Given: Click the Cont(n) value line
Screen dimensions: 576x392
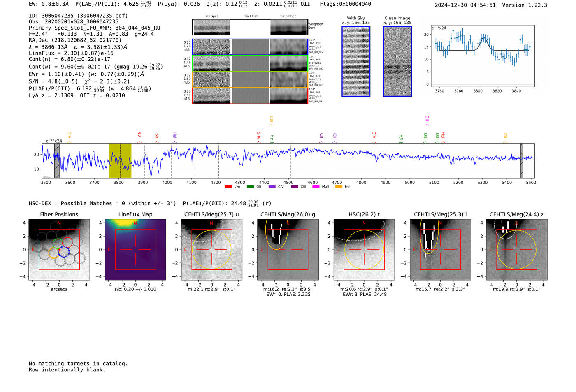Looking at the screenshot, I should pyautogui.click(x=70, y=59).
